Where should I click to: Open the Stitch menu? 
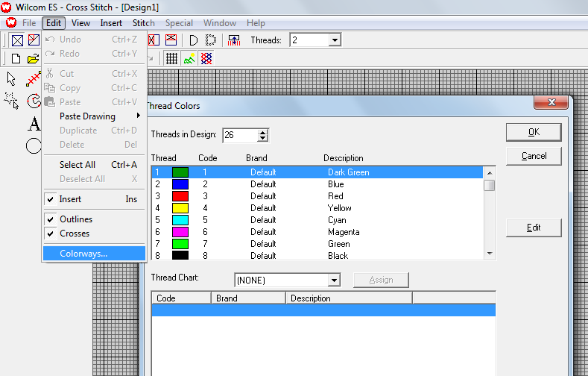(x=144, y=23)
